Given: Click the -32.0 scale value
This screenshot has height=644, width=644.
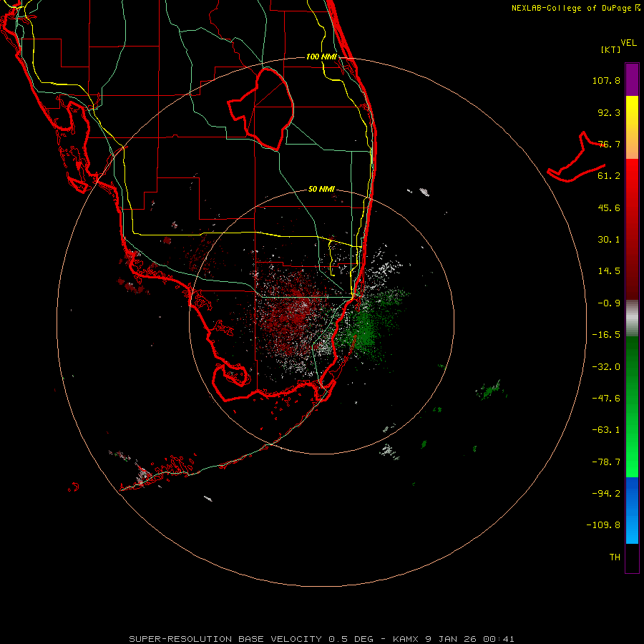Looking at the screenshot, I should (606, 367).
